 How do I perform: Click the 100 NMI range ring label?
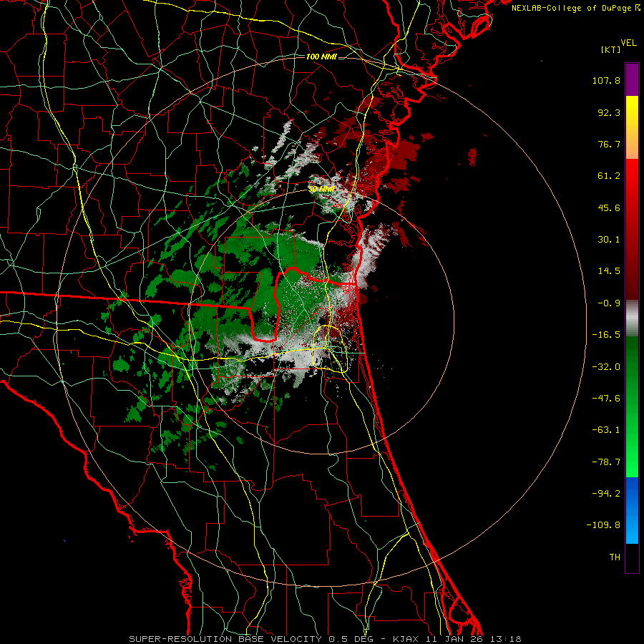(321, 57)
